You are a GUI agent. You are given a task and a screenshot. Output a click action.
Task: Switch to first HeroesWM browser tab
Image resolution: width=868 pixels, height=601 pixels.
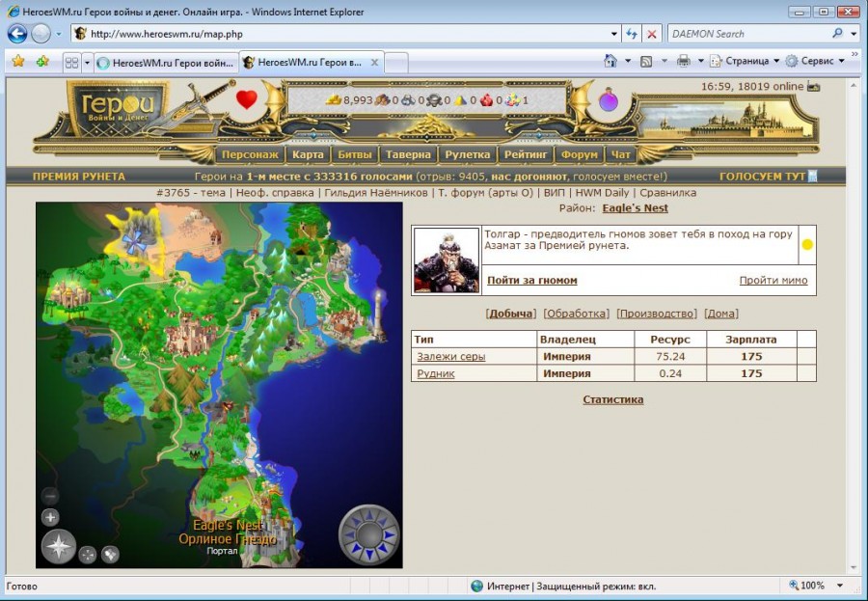point(167,63)
